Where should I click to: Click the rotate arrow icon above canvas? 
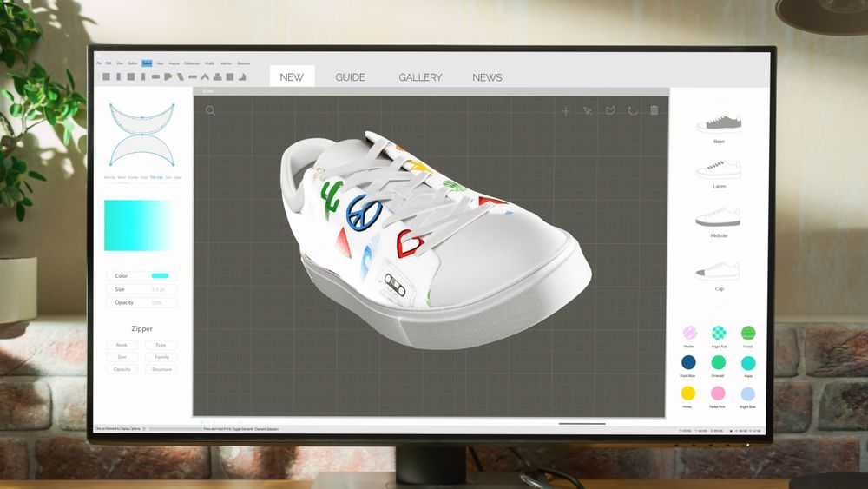(x=633, y=111)
